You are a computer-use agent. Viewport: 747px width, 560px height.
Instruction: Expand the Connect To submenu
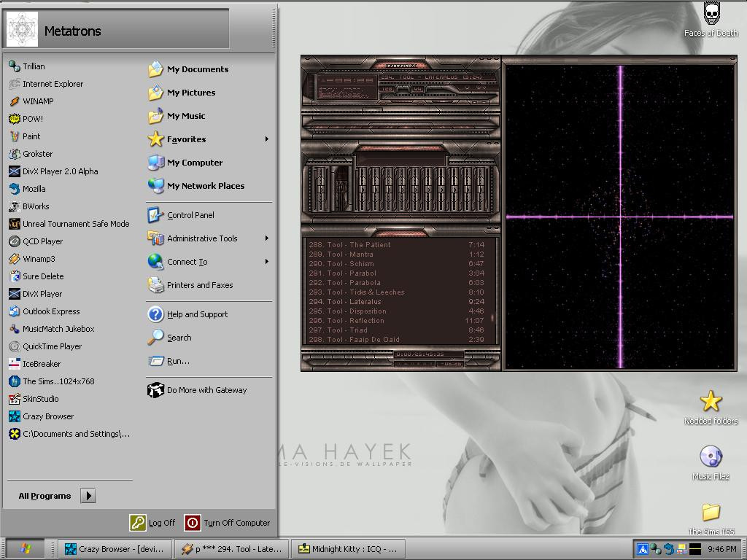point(267,262)
